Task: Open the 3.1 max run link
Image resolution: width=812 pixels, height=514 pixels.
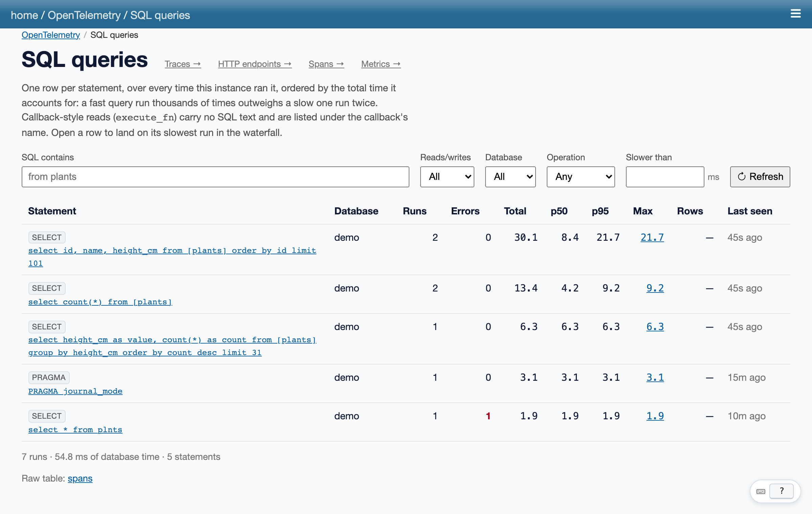Action: click(x=655, y=377)
